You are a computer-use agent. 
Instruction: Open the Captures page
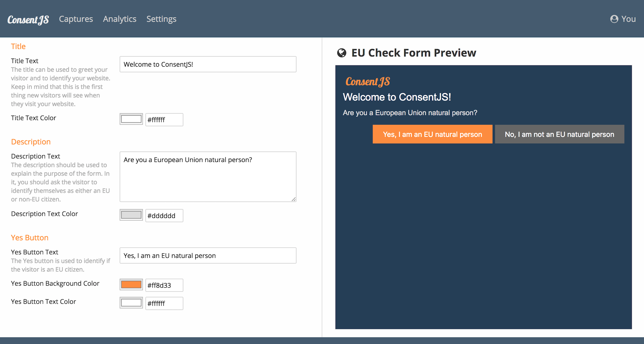76,19
